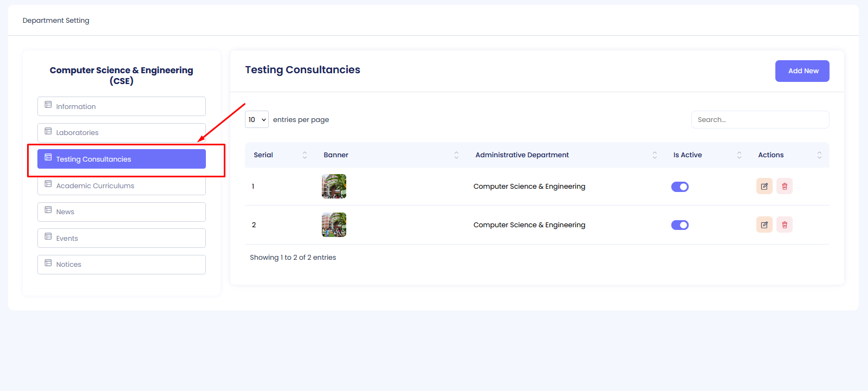Click the Search input field
Screen dimensions: 868x391
tap(760, 120)
